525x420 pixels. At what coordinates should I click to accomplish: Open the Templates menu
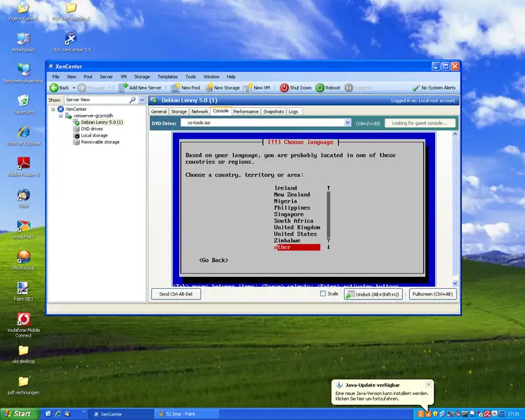(167, 77)
